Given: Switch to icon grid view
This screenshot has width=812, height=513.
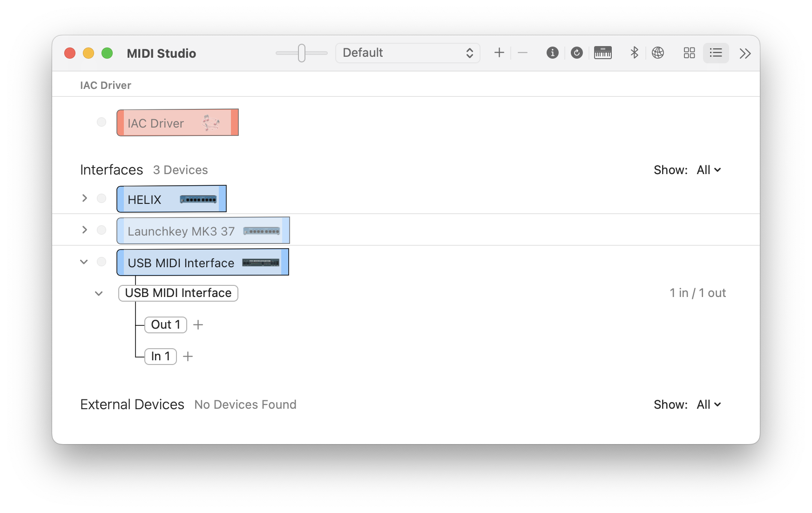Looking at the screenshot, I should coord(689,53).
